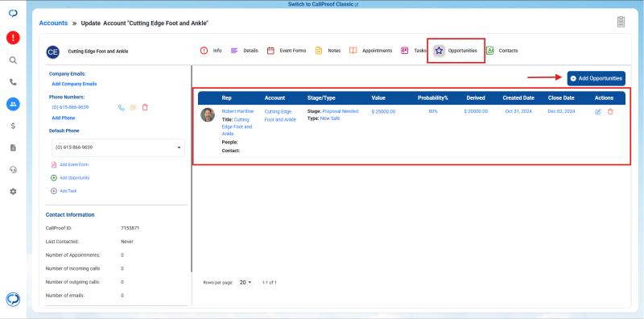
Task: Open the search icon in left sidebar
Action: click(13, 60)
